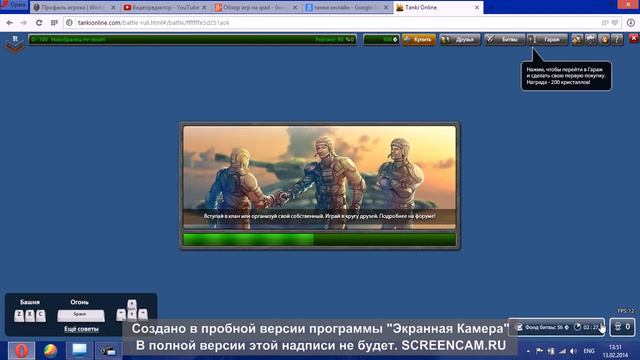Viewport: 640px width, 360px height.
Task: Open the Ещё советы more tips link
Action: click(x=81, y=329)
